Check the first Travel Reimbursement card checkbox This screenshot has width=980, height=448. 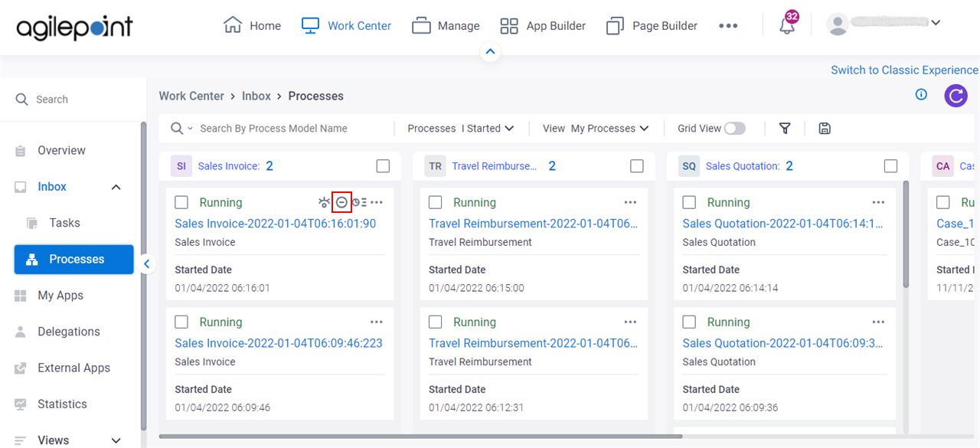click(435, 202)
